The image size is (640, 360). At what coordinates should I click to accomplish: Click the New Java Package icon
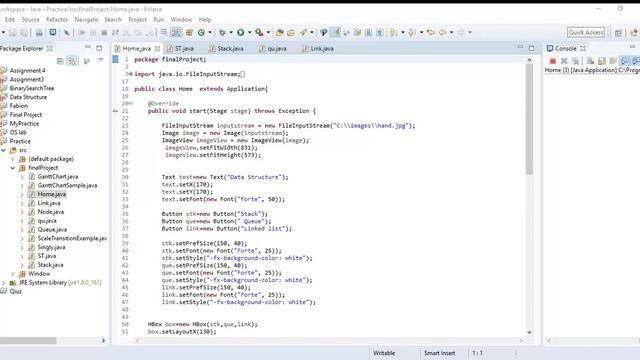[x=189, y=32]
